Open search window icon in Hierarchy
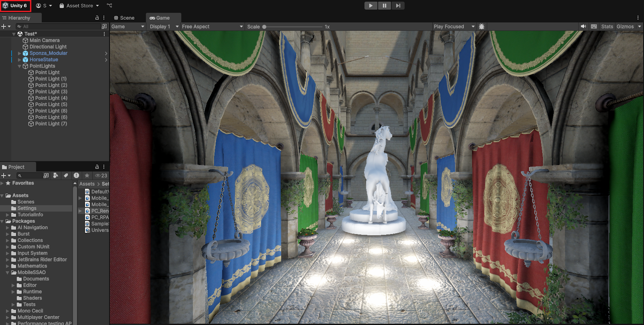Viewport: 644px width, 325px height. coord(105,27)
